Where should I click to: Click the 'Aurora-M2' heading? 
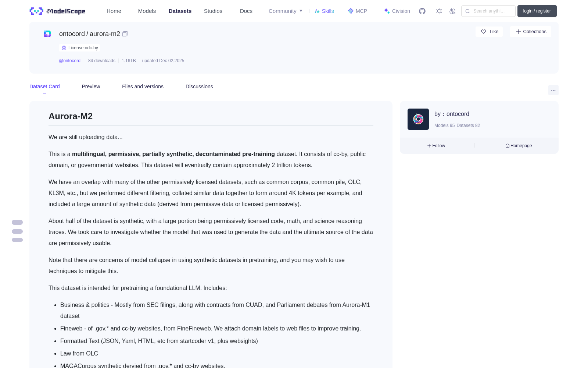click(71, 116)
